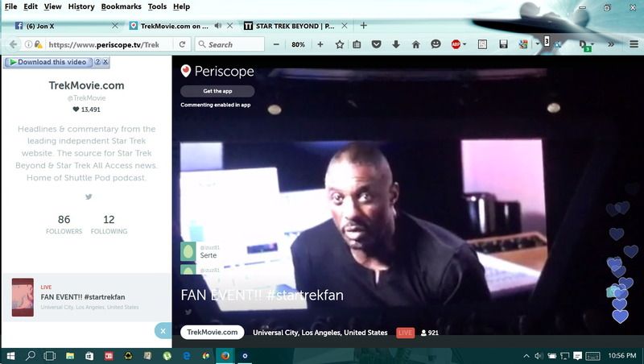The image size is (644, 364).
Task: Open Windows Start menu
Action: (x=10, y=356)
